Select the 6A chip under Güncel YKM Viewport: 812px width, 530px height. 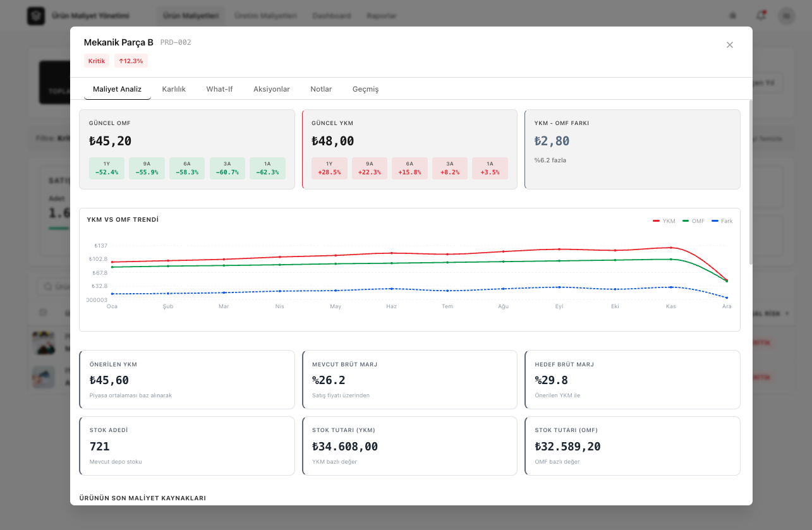coord(409,168)
